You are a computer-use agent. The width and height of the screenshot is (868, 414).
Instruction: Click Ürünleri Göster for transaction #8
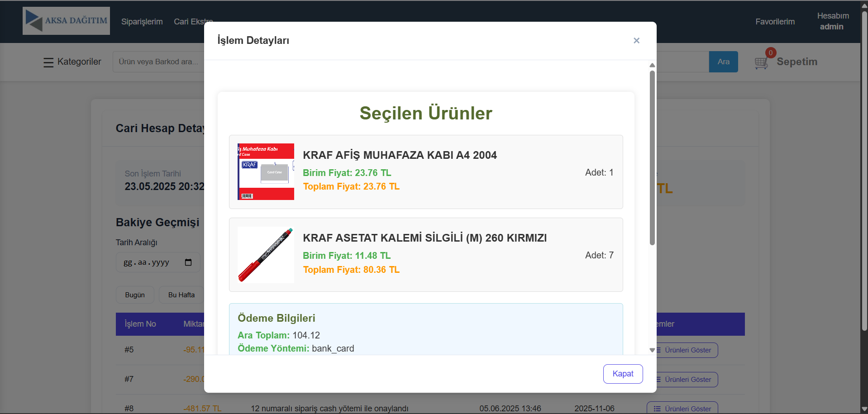pyautogui.click(x=682, y=409)
